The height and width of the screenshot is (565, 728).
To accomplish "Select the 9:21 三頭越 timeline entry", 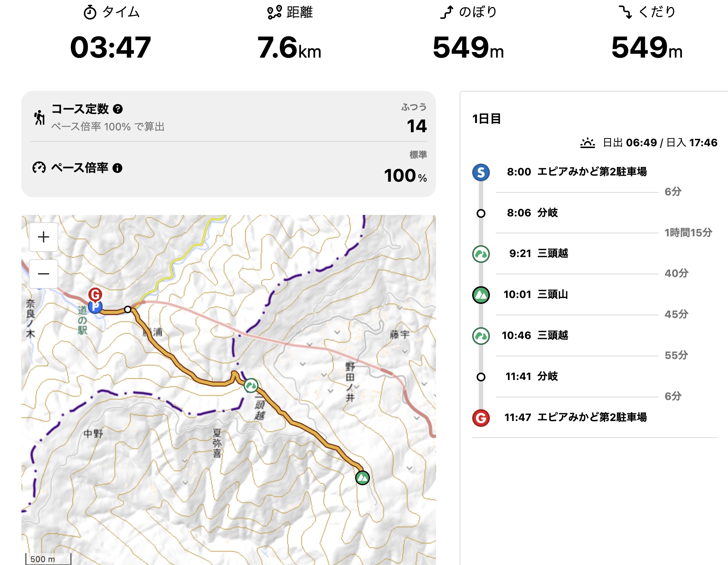I will 538,253.
